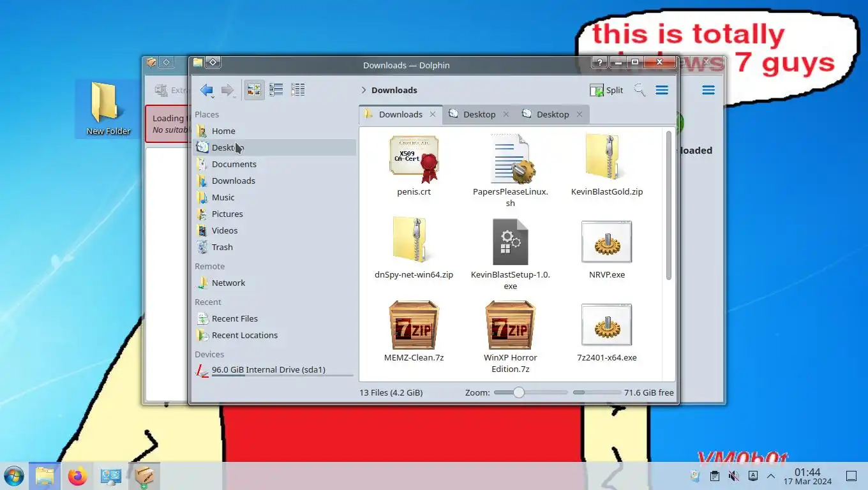This screenshot has height=490, width=868.
Task: Switch to Compact view mode
Action: (x=276, y=90)
